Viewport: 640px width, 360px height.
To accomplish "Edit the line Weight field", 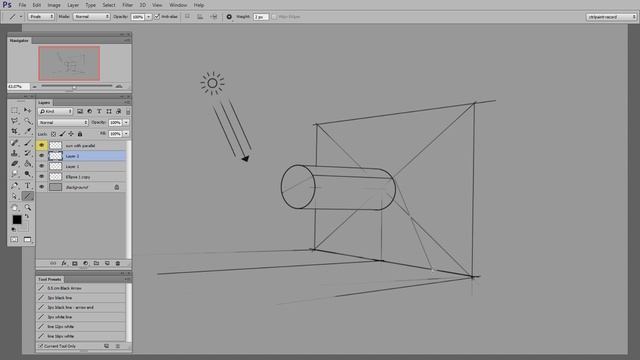I will (x=260, y=17).
